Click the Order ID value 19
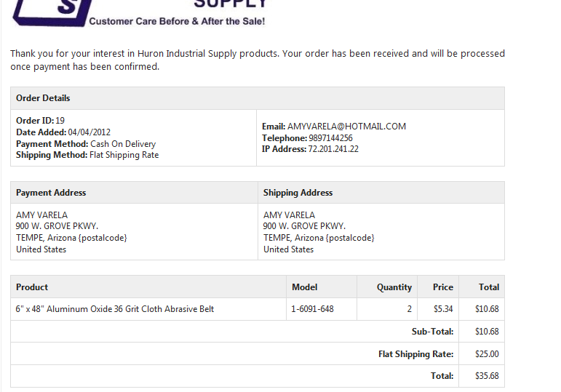 [60, 121]
